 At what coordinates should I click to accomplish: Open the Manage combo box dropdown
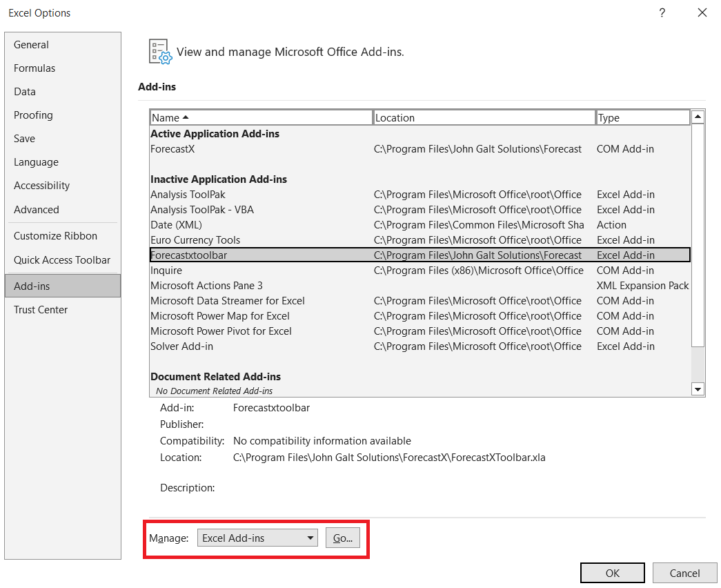(309, 538)
